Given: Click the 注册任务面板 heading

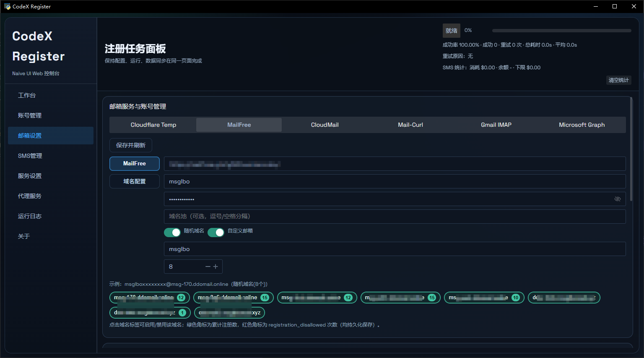Looking at the screenshot, I should tap(135, 49).
